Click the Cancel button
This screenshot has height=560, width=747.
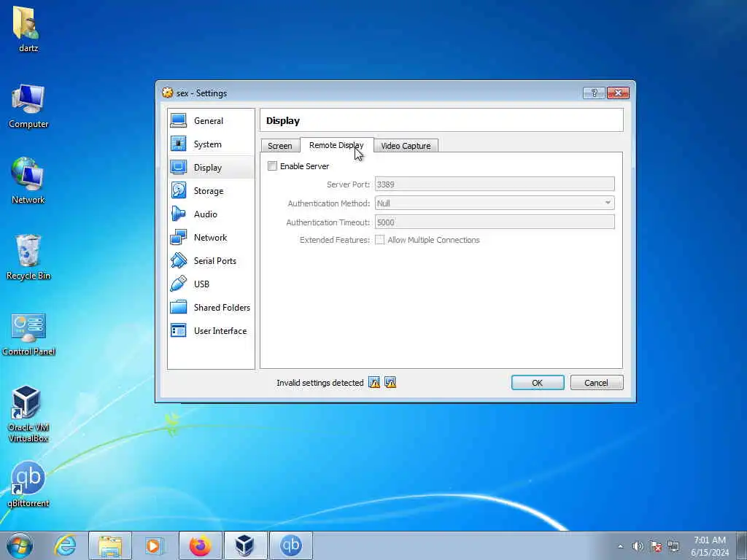click(x=596, y=382)
